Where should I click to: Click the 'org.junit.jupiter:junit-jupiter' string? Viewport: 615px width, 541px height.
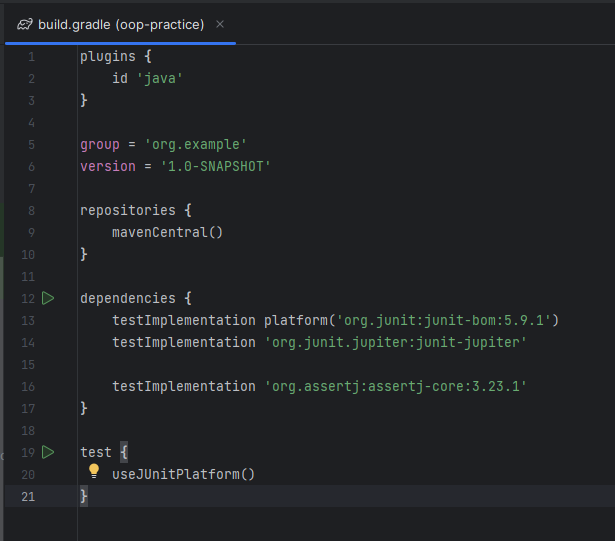click(x=395, y=342)
